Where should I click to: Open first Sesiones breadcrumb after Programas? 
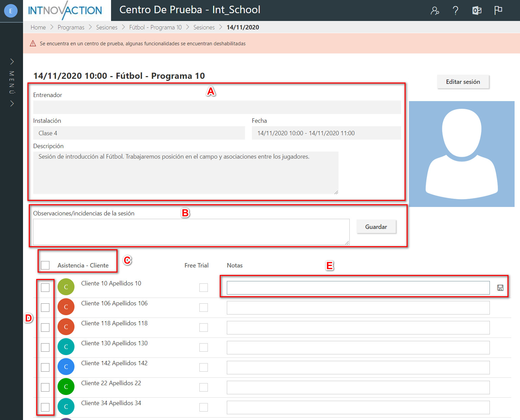point(107,27)
